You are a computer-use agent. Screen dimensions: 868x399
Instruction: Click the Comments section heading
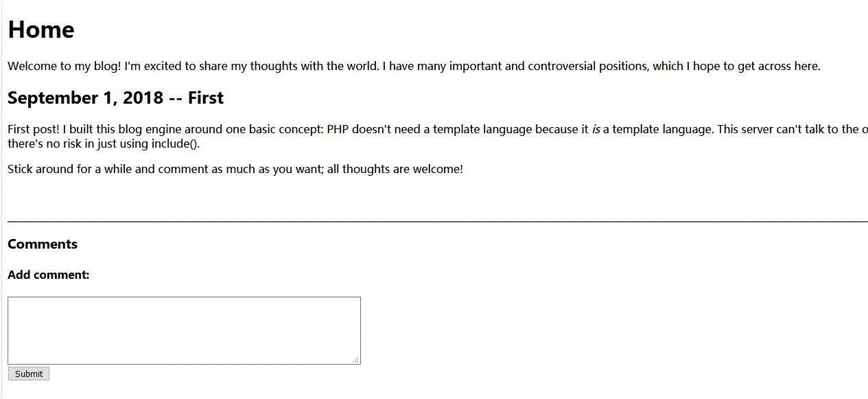pyautogui.click(x=43, y=244)
